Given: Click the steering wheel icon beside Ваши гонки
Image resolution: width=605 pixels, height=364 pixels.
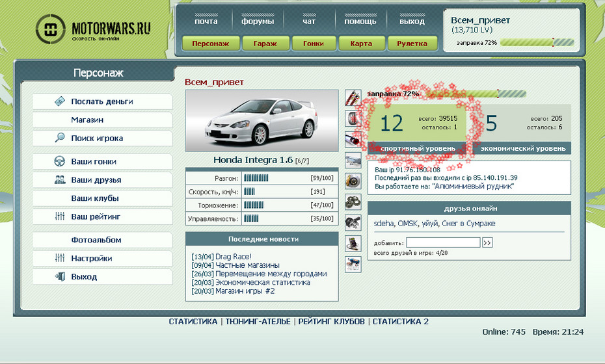Looking at the screenshot, I should [x=60, y=161].
